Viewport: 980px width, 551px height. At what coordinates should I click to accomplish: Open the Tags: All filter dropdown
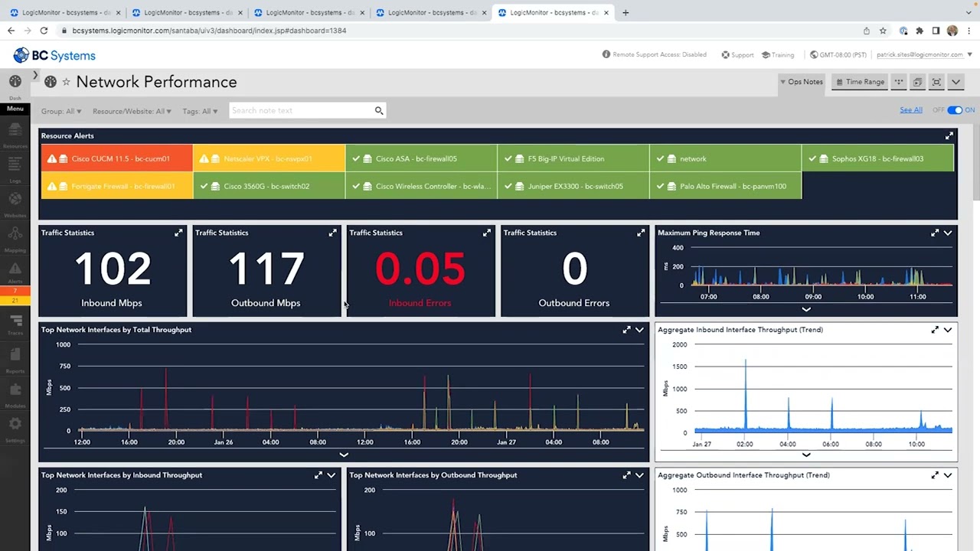[200, 111]
